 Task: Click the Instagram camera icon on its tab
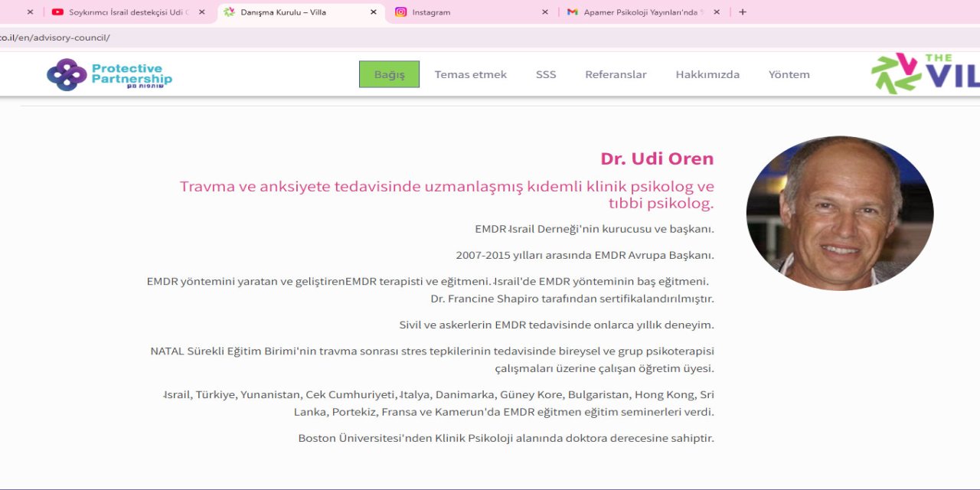click(401, 11)
